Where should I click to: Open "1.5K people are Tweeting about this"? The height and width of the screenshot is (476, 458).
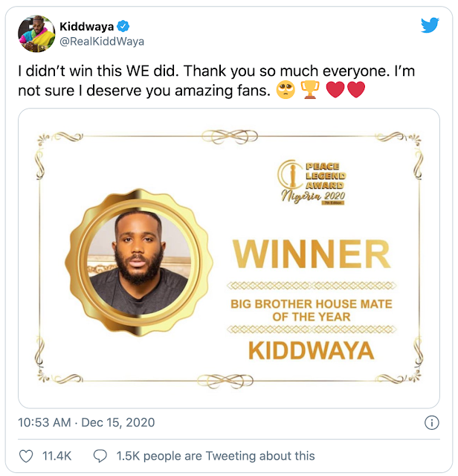(214, 455)
